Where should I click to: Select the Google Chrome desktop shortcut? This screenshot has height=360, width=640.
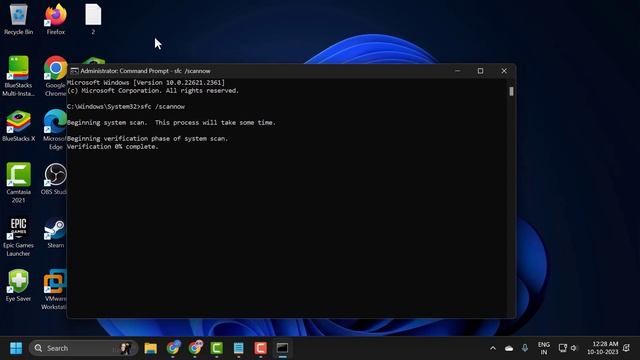tap(55, 76)
